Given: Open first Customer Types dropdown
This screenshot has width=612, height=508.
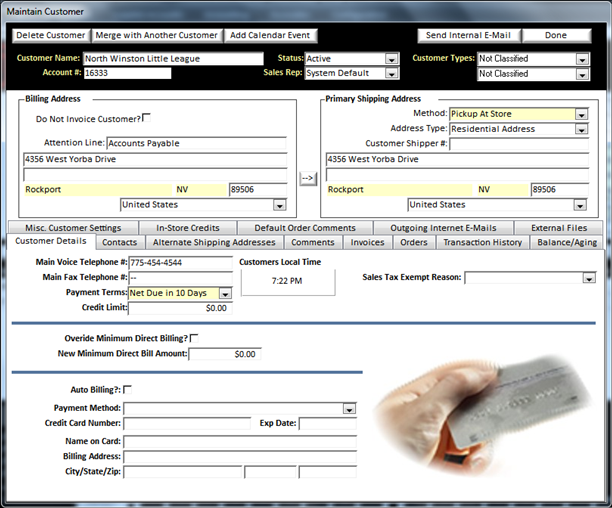Looking at the screenshot, I should coord(582,59).
